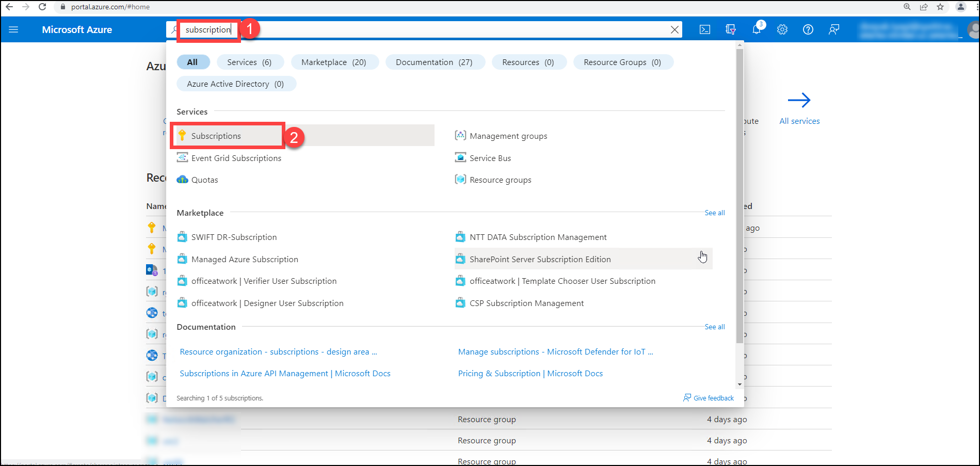Click officeatwork Verifier bag icon
Viewport: 980px width, 466px height.
click(182, 281)
